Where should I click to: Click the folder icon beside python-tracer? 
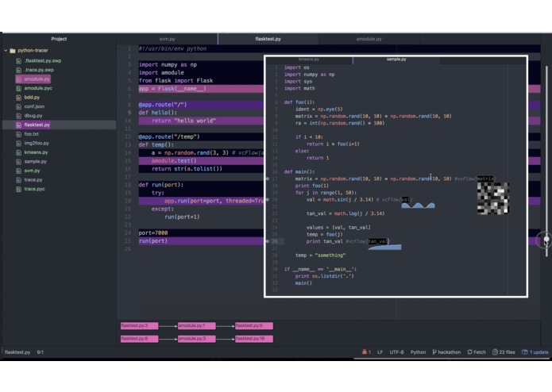click(x=13, y=51)
